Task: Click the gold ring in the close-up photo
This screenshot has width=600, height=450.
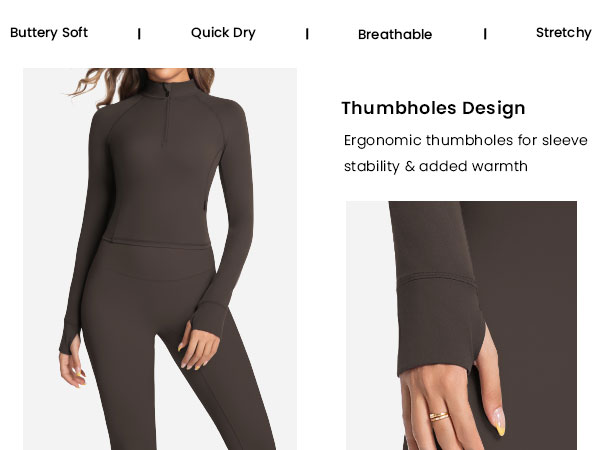Action: point(439,416)
